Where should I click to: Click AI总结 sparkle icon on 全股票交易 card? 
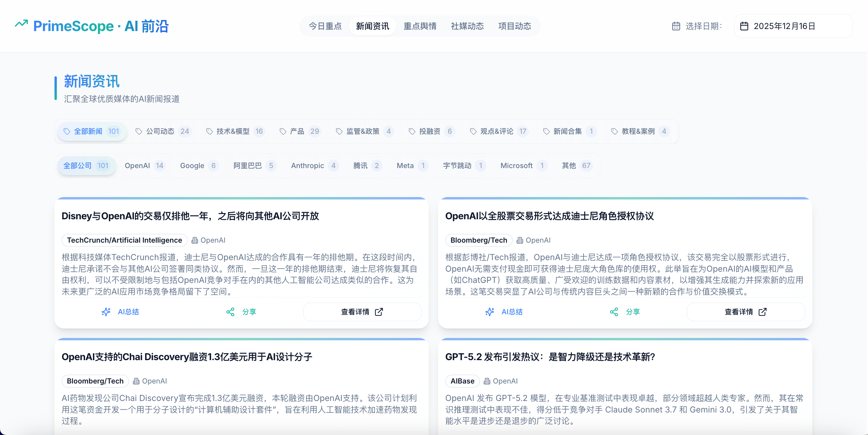[490, 312]
